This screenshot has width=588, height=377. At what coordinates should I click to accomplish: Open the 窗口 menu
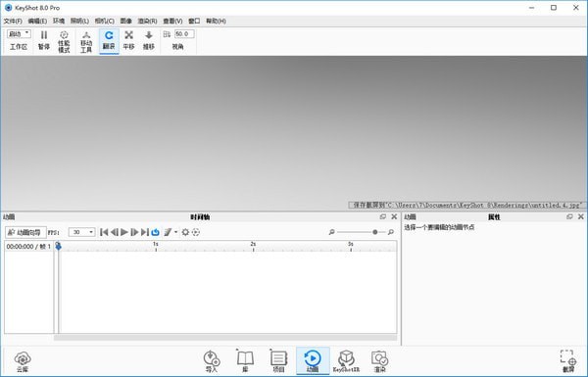pyautogui.click(x=194, y=21)
